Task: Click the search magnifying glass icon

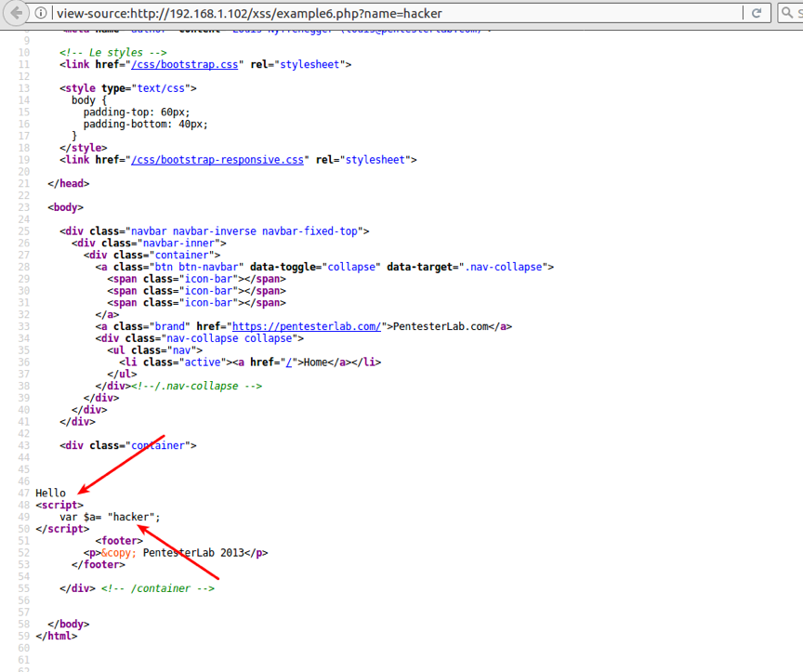Action: 785,13
